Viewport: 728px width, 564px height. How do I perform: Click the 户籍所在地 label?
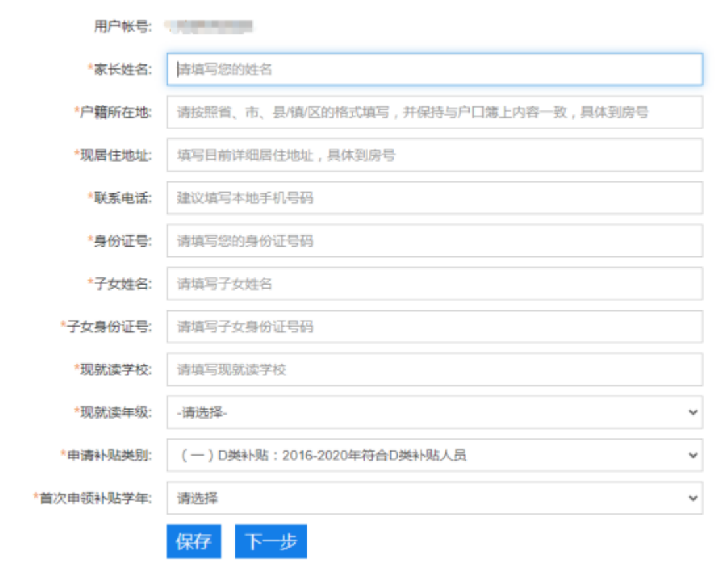coord(113,112)
